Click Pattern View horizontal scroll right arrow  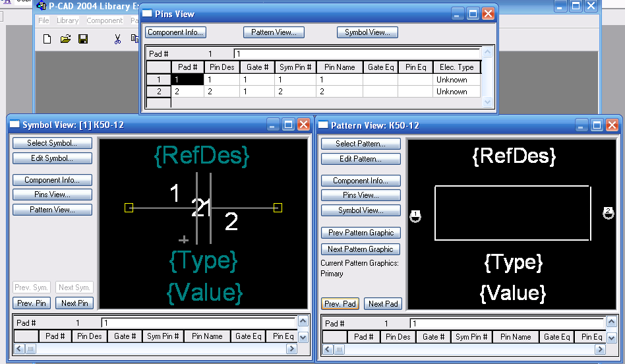click(600, 349)
